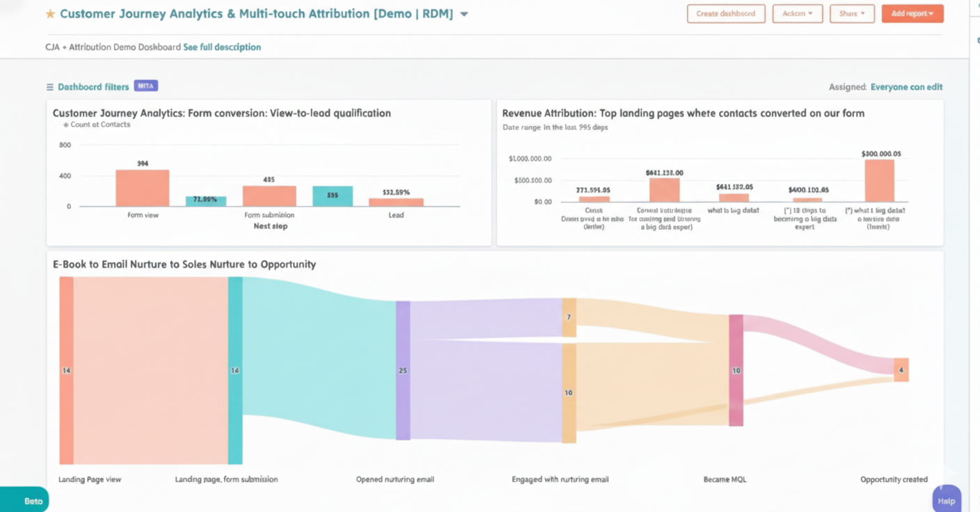This screenshot has height=512, width=980.
Task: Open the Help widget in the bottom-right corner
Action: tap(947, 499)
